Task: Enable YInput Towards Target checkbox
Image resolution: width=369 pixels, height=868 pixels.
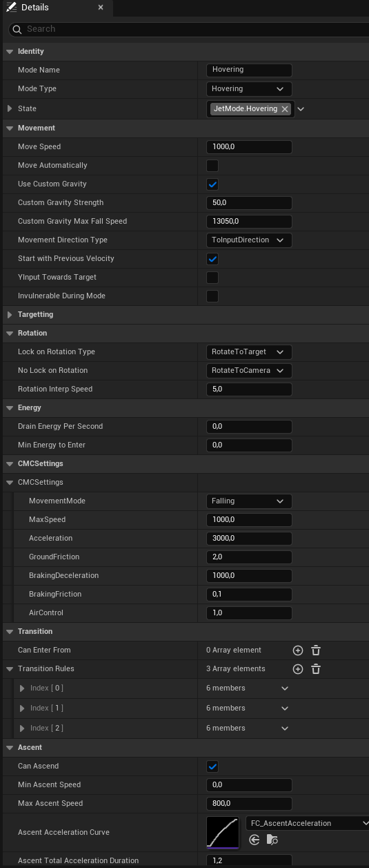Action: click(212, 278)
